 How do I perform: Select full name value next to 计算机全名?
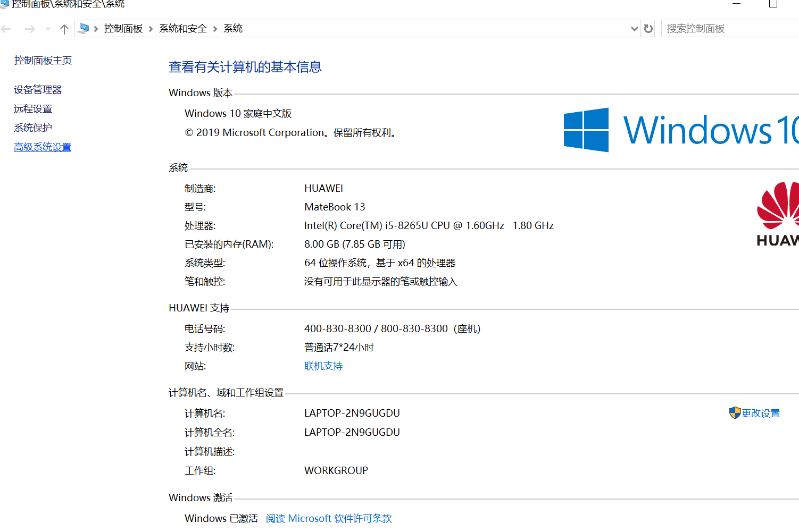(352, 433)
